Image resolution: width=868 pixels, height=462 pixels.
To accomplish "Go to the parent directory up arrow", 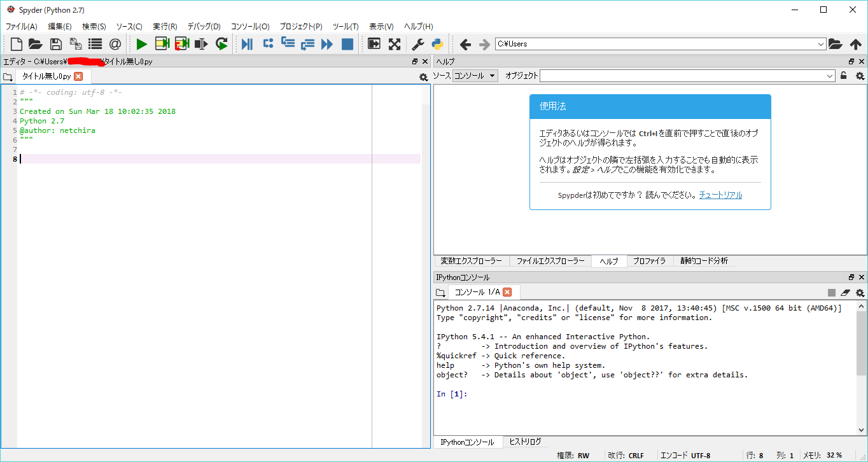I will tap(856, 44).
